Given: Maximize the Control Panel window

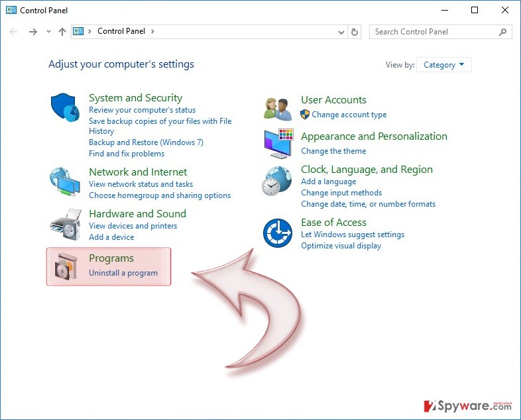Looking at the screenshot, I should 475,11.
